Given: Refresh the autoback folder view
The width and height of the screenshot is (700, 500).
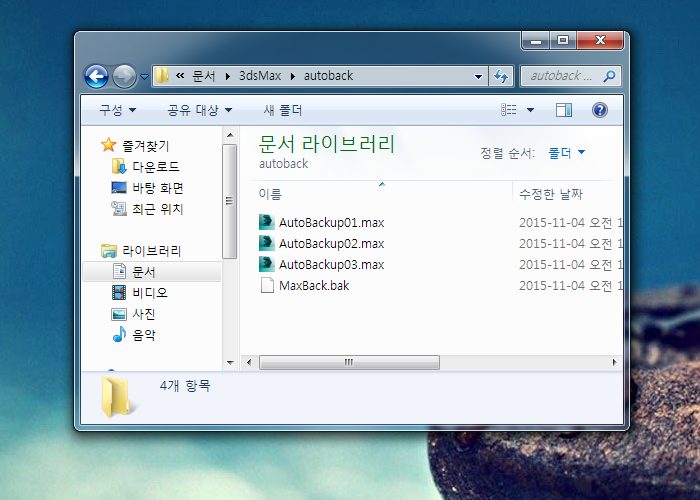Looking at the screenshot, I should [x=501, y=76].
